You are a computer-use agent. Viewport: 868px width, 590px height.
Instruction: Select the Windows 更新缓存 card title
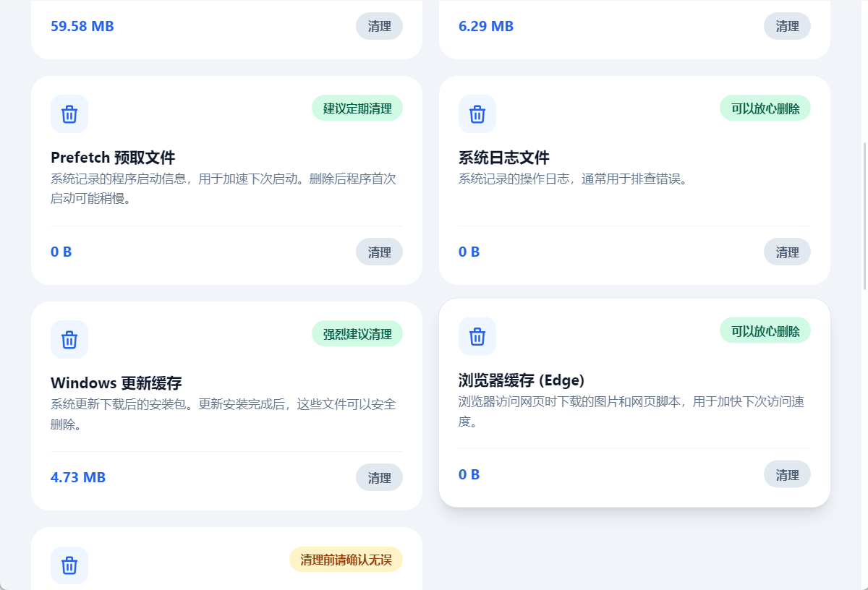click(116, 383)
